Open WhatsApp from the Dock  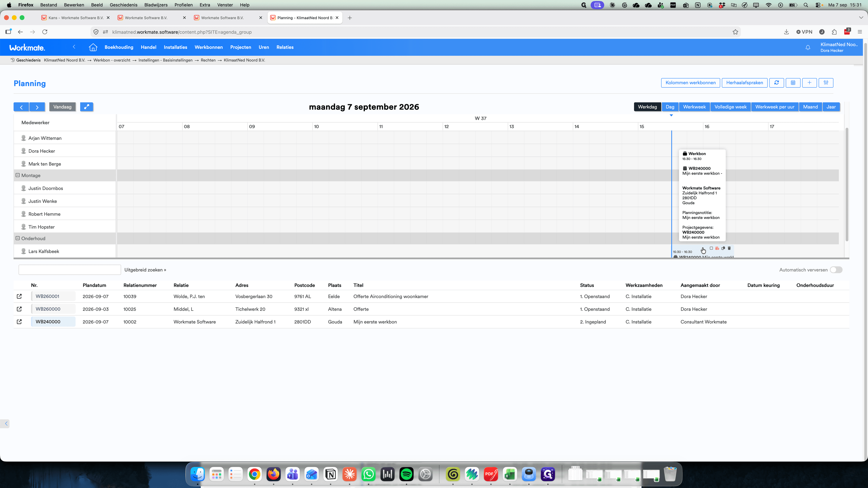click(x=369, y=474)
